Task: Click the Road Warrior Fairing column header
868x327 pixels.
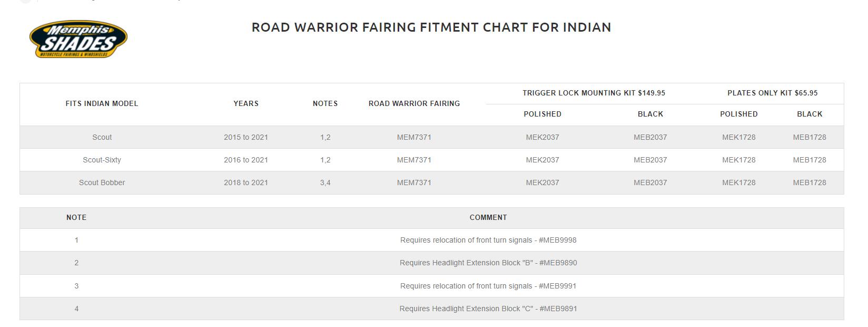Action: click(x=414, y=103)
